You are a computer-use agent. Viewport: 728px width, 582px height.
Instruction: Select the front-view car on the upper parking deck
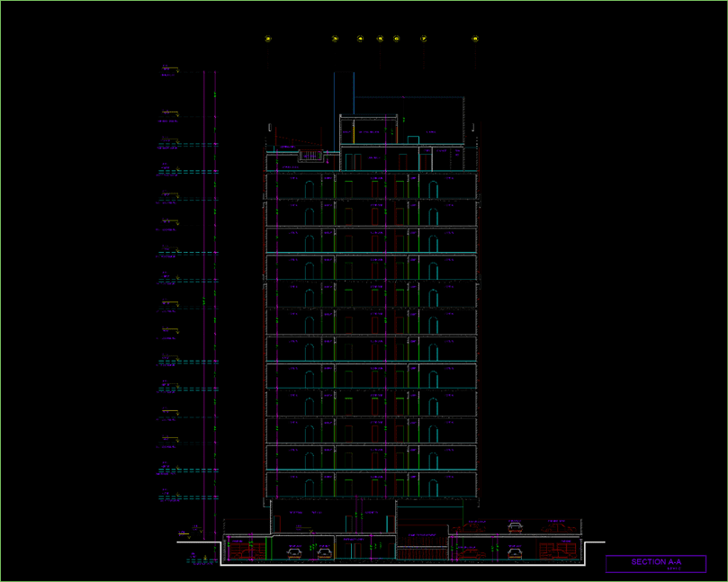(x=515, y=527)
